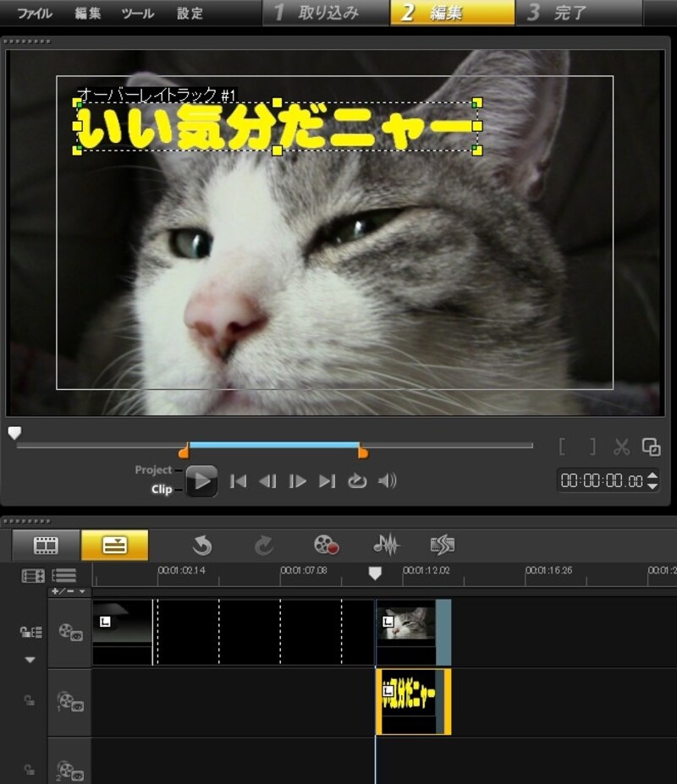The height and width of the screenshot is (784, 677).
Task: Switch to the 3 完了 step tab
Action: (567, 13)
